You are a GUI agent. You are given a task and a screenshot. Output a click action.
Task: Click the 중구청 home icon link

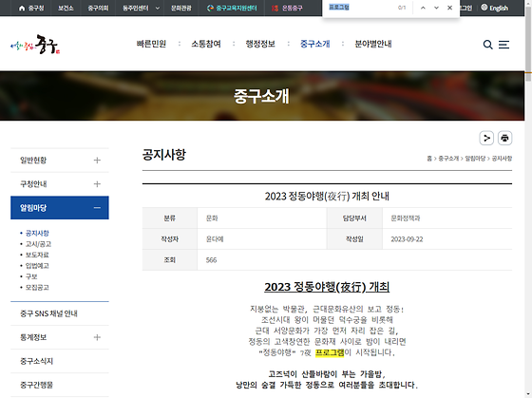point(31,8)
